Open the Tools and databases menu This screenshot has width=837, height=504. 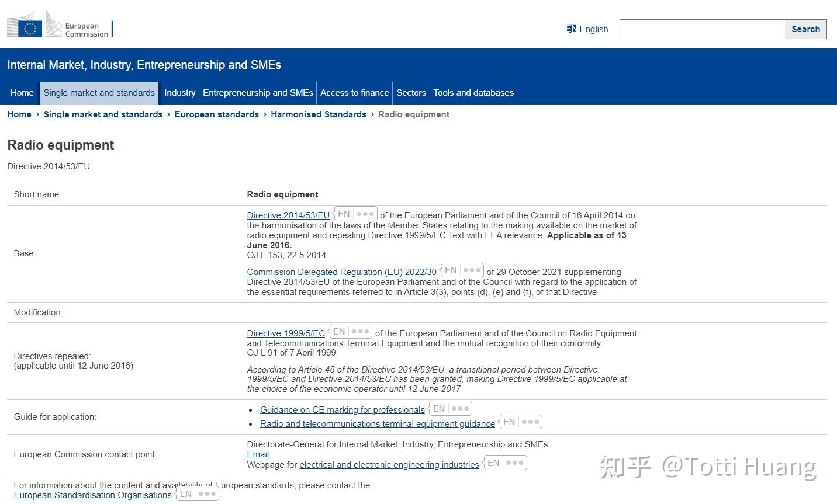(473, 93)
